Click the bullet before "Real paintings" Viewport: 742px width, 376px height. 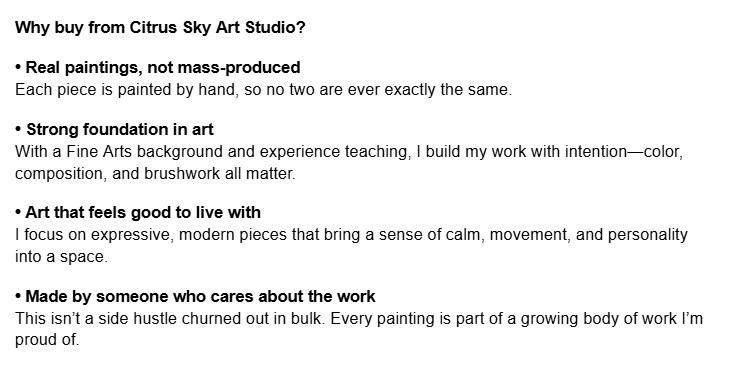18,67
